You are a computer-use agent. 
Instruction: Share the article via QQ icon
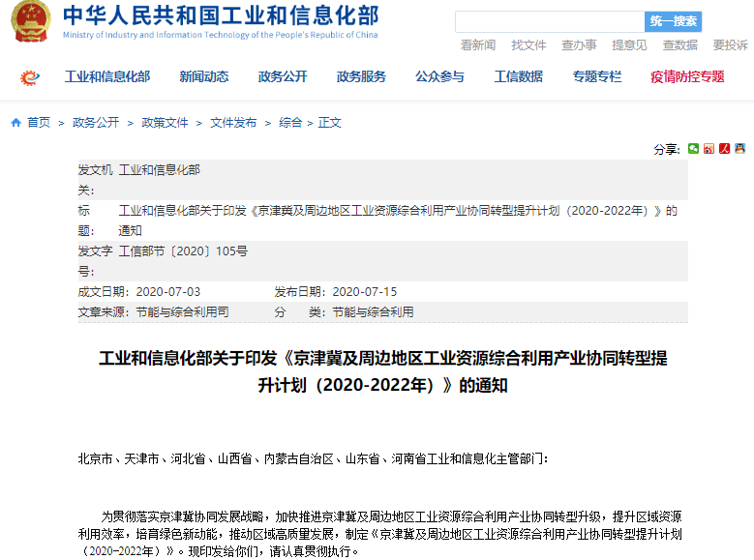(x=739, y=148)
